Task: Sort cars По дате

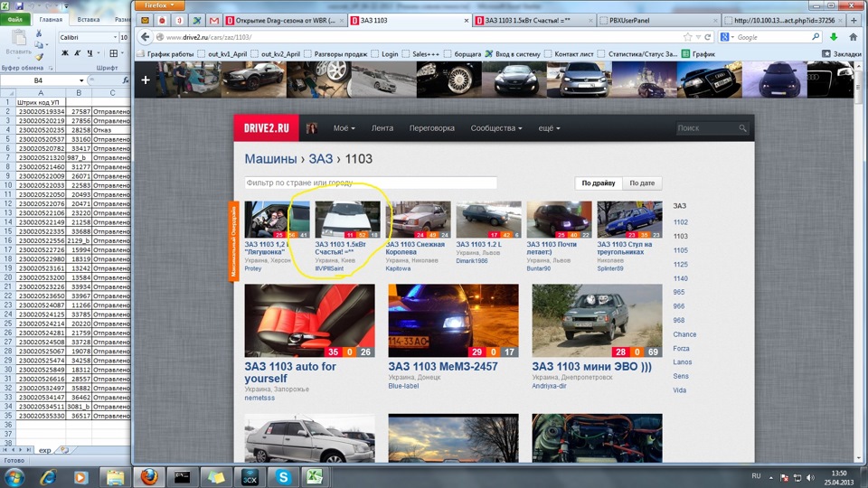Action: pyautogui.click(x=642, y=183)
